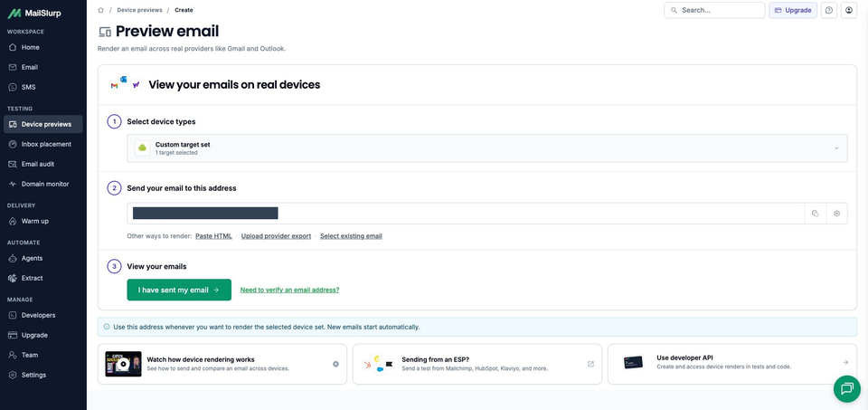Open Agents in the sidebar
This screenshot has width=868, height=410.
click(x=43, y=258)
